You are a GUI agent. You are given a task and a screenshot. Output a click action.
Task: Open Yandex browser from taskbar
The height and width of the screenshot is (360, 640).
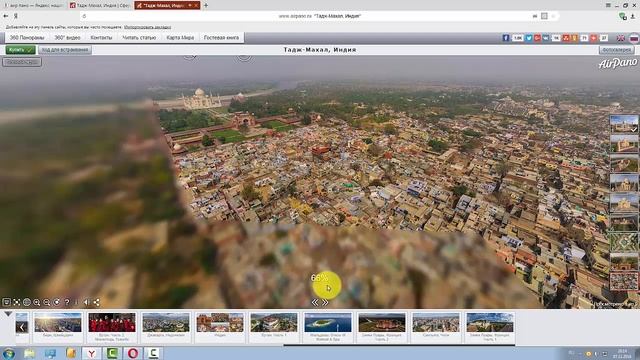pos(92,353)
